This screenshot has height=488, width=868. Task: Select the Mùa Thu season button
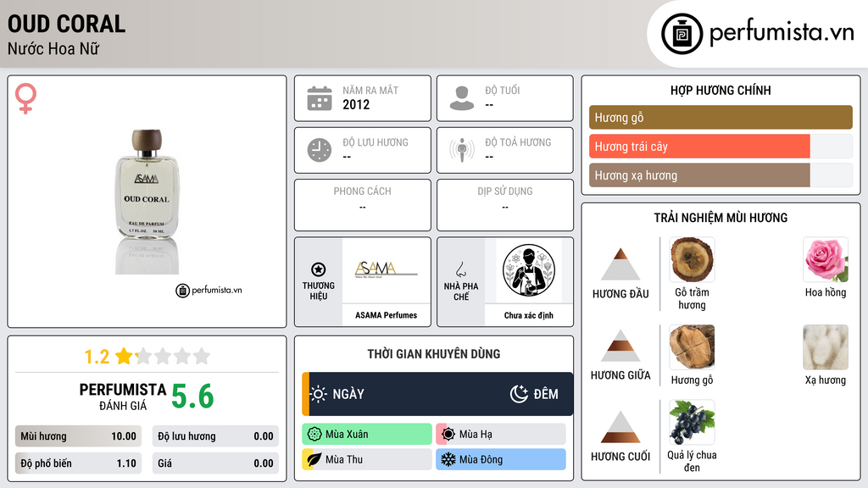367,459
